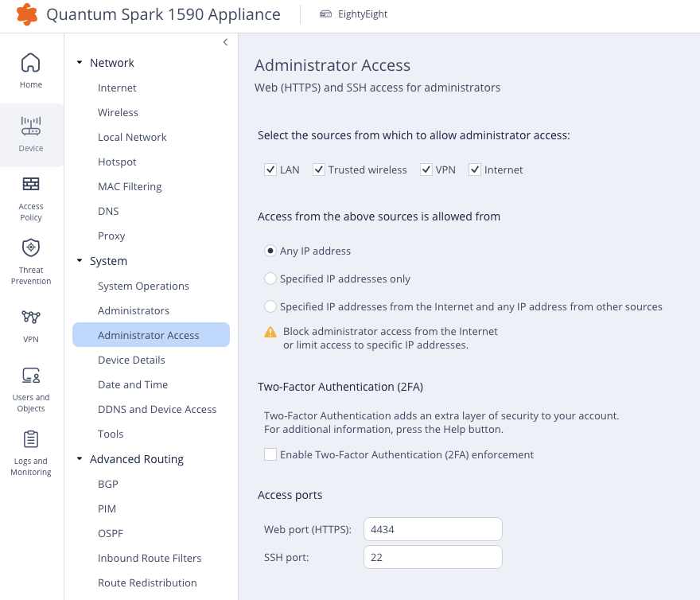Toggle the Trusted wireless checkbox
The width and height of the screenshot is (700, 600).
[x=319, y=169]
